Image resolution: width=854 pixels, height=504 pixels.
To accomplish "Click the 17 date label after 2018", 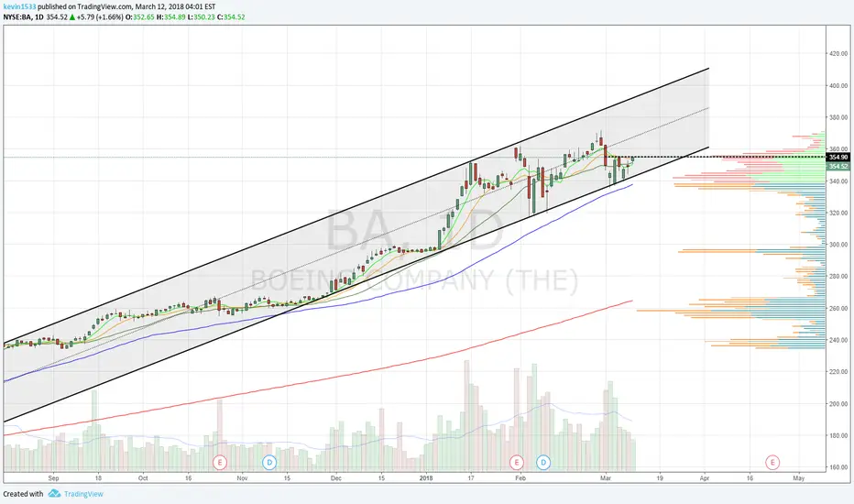I will [471, 478].
